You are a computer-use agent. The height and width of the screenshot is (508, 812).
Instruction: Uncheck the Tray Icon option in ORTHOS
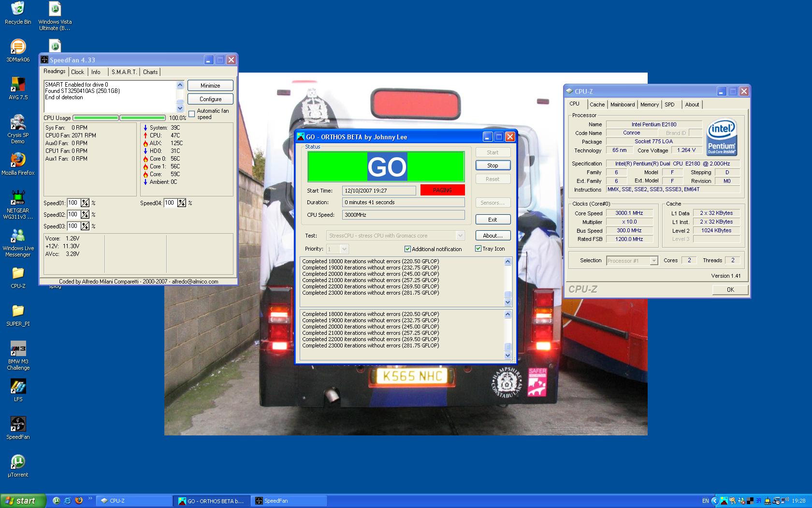click(478, 249)
